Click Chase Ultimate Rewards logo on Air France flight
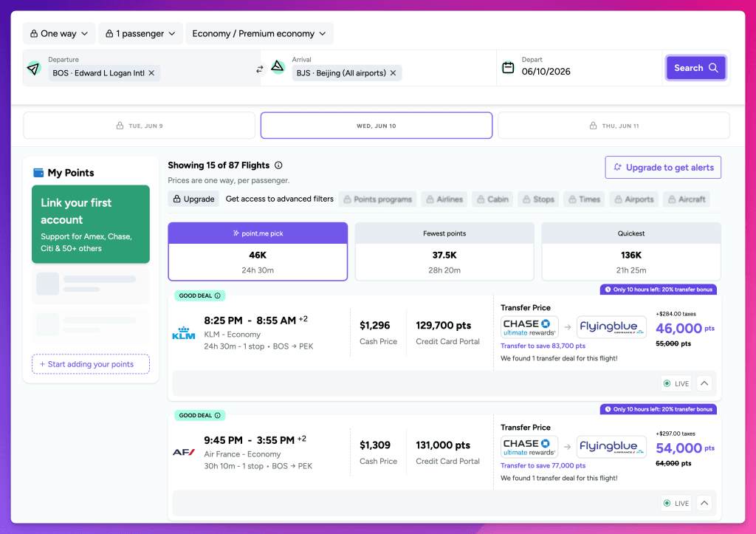Image resolution: width=756 pixels, height=534 pixels. click(529, 446)
